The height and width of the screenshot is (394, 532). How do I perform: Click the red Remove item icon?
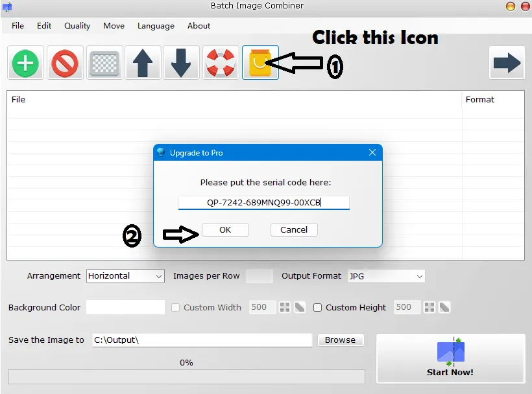[65, 63]
